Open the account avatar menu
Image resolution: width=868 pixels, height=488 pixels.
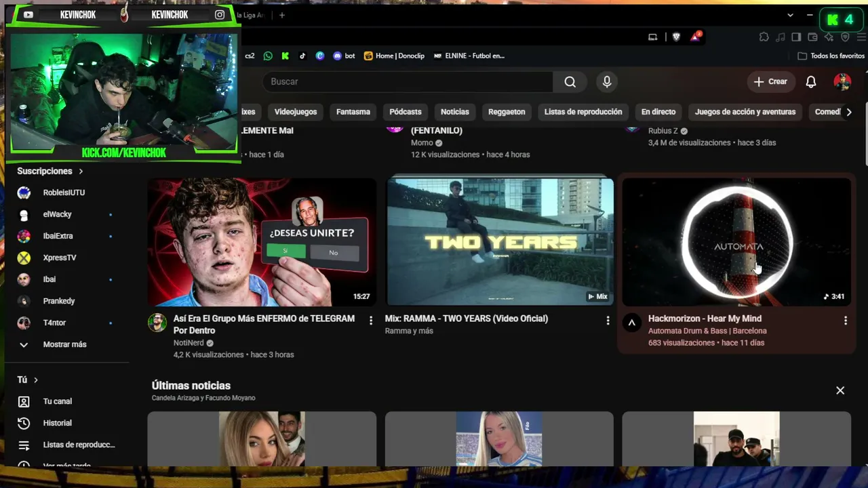[842, 82]
